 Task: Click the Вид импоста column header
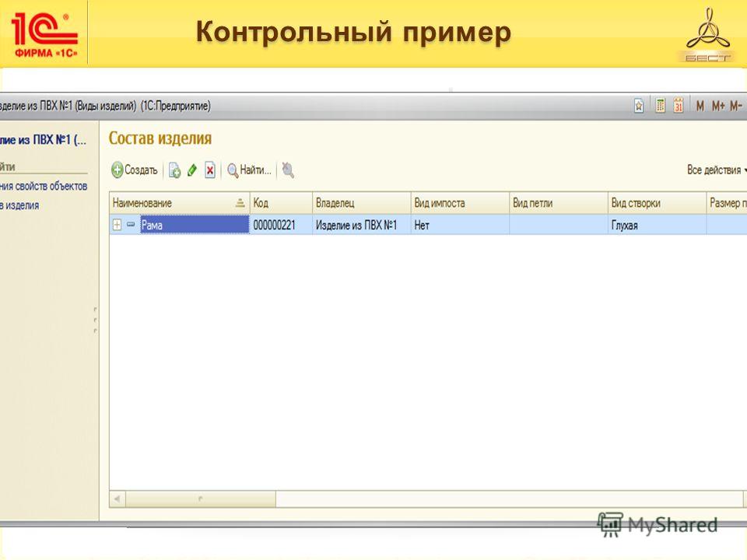pos(460,203)
